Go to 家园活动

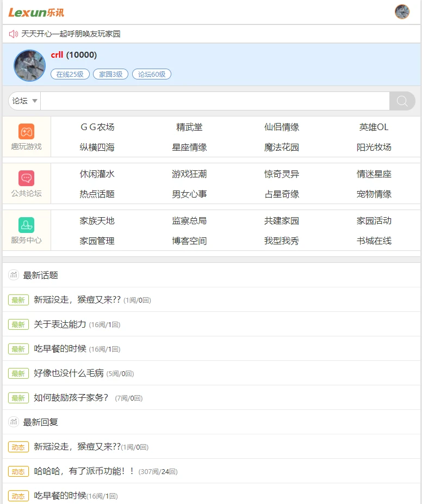pos(374,220)
